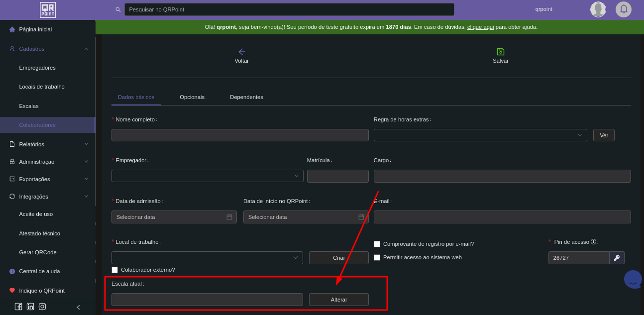Click the Salvar save icon
This screenshot has height=315, width=644.
[x=501, y=52]
